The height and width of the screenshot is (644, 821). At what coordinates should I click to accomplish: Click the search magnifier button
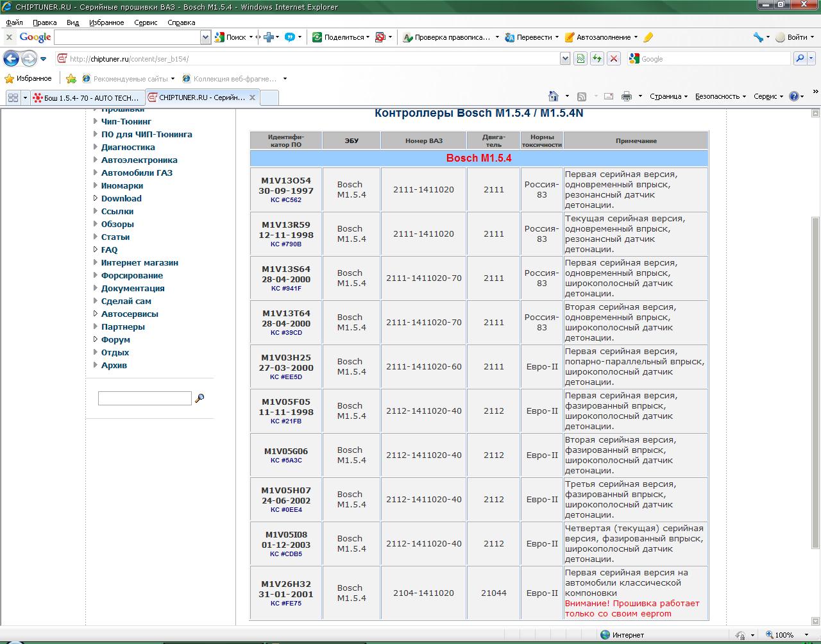(x=799, y=59)
